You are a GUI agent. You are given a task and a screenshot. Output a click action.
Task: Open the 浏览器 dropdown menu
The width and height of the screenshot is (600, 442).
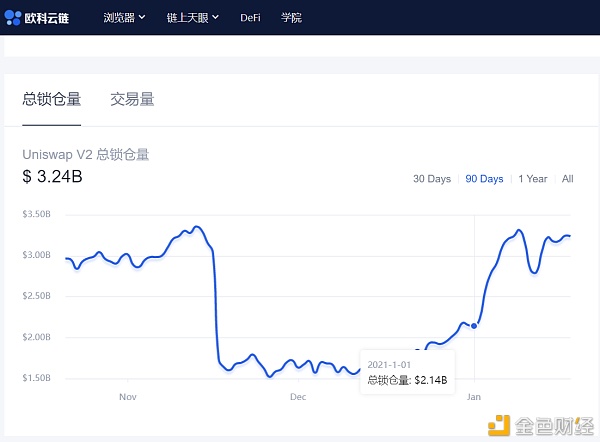pyautogui.click(x=124, y=18)
